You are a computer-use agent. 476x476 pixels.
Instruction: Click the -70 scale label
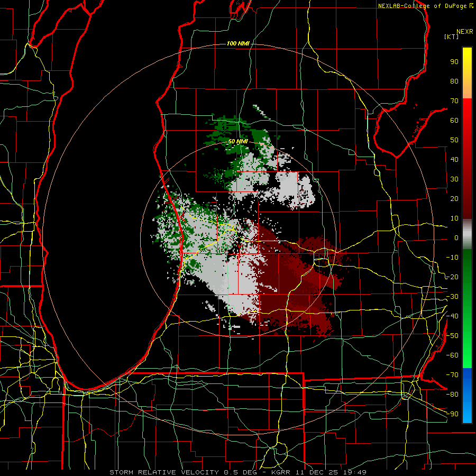click(x=452, y=375)
